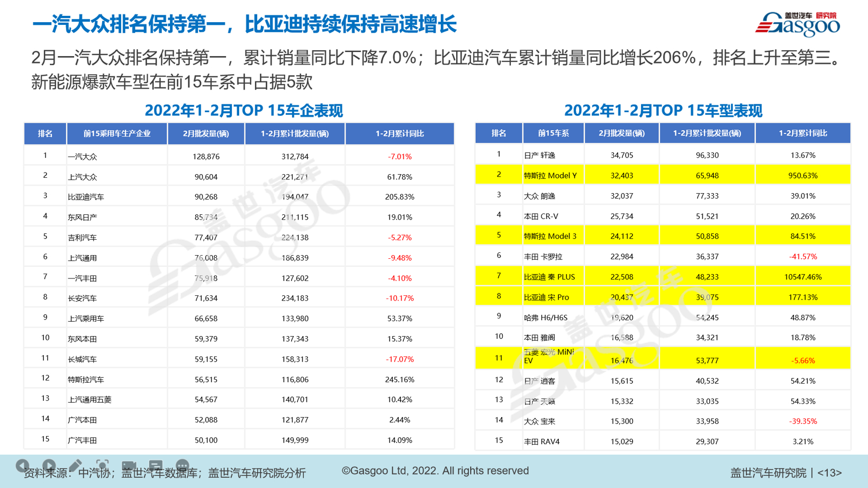Click the 245.16% growth value for 特斯拉汽车
Viewport: 868px width, 488px height.
pyautogui.click(x=400, y=379)
